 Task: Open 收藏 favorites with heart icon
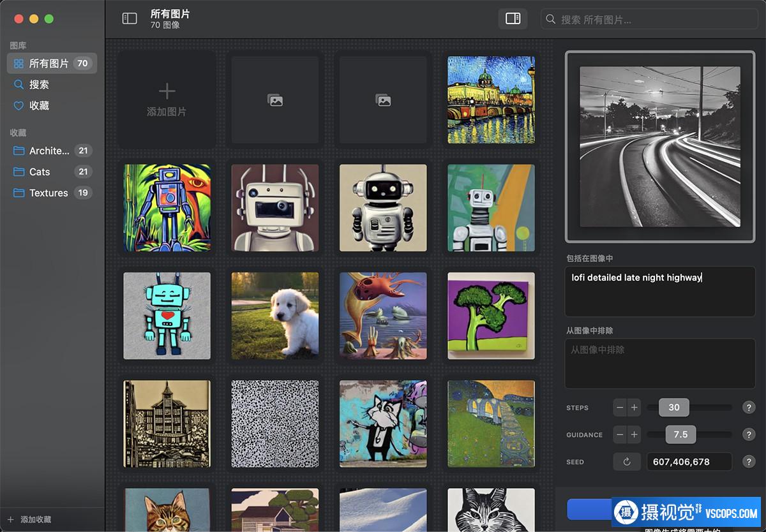(39, 105)
